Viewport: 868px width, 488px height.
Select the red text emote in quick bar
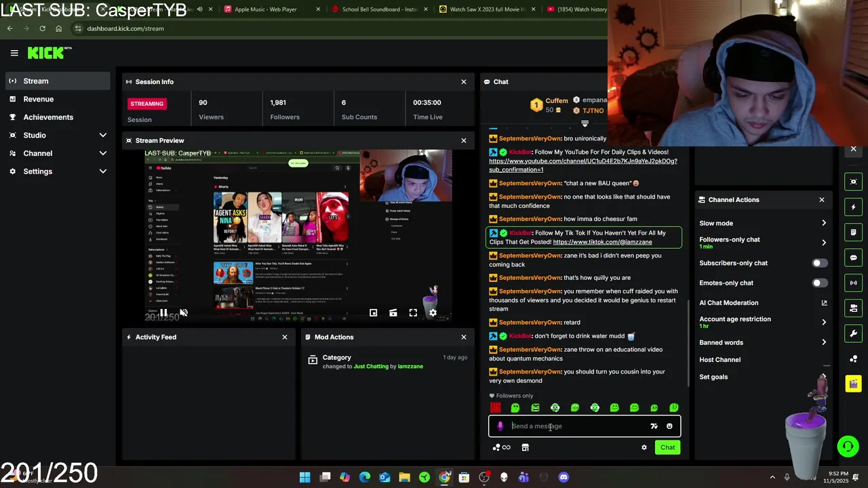(x=496, y=408)
